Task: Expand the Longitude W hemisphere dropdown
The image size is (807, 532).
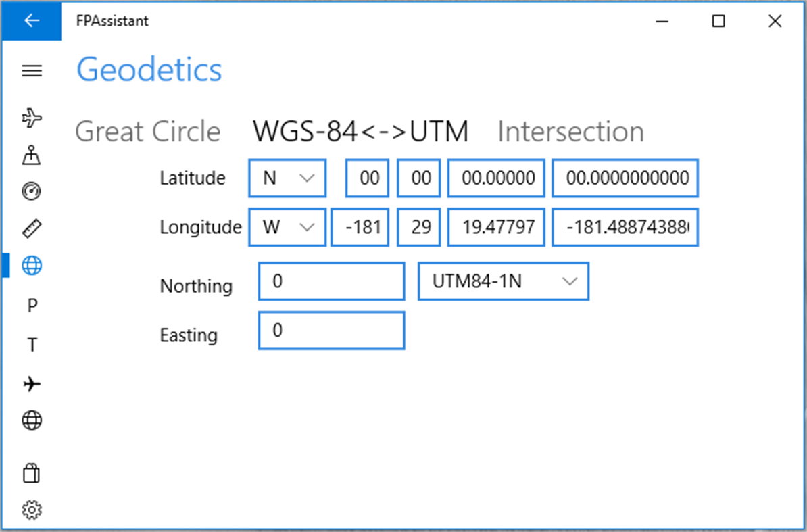Action: click(287, 227)
